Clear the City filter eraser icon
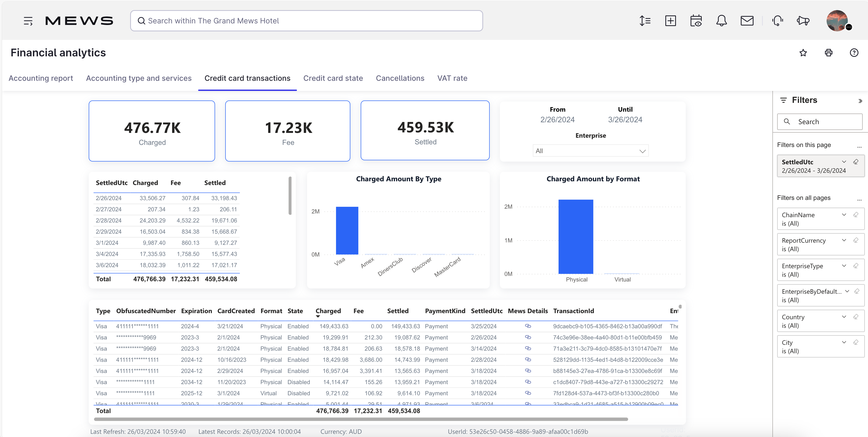The image size is (868, 437). pos(856,342)
